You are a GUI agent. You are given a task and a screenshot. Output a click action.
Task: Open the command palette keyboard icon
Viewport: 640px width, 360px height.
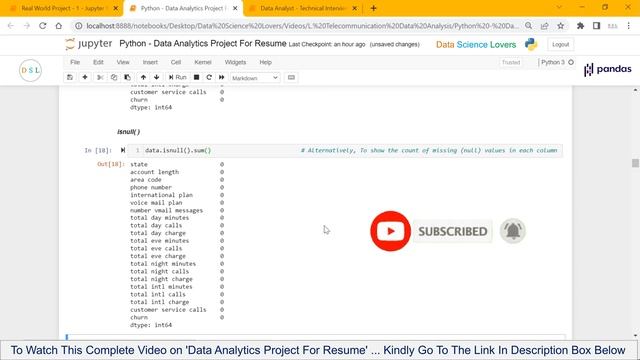tap(291, 77)
